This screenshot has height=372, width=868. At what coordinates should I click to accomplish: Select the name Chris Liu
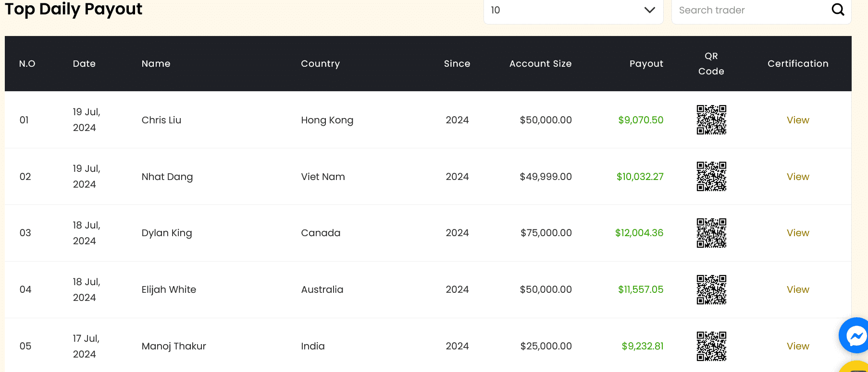point(161,120)
